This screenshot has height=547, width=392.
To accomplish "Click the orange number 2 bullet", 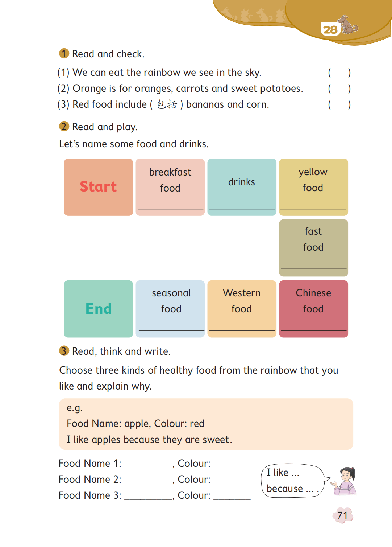I will coord(64,127).
